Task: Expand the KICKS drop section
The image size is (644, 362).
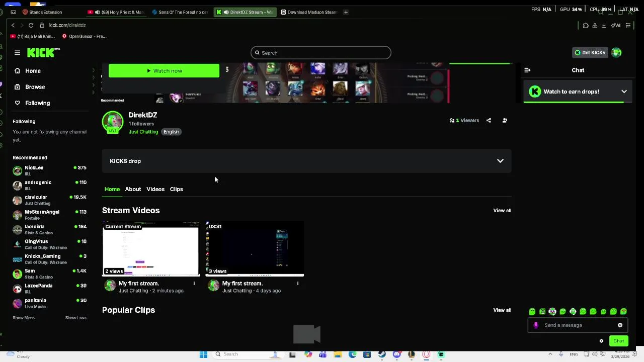Action: pos(306,161)
